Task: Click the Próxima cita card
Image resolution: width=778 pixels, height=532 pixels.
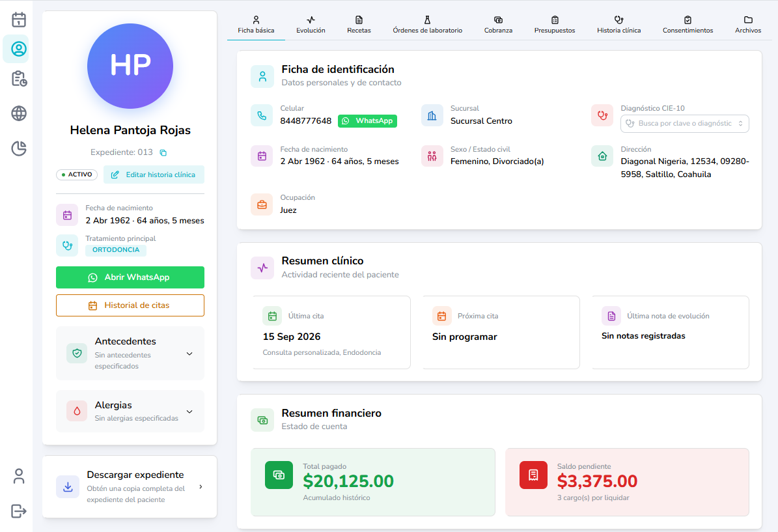Action: (501, 333)
